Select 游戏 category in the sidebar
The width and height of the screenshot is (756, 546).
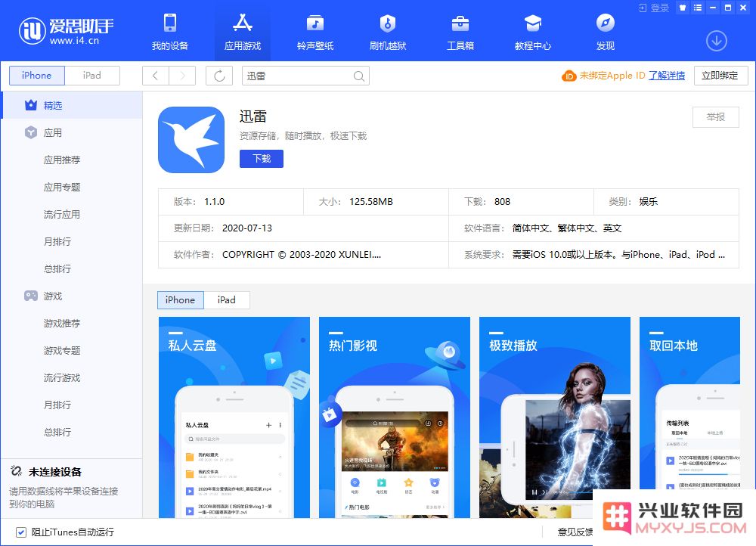[73, 296]
